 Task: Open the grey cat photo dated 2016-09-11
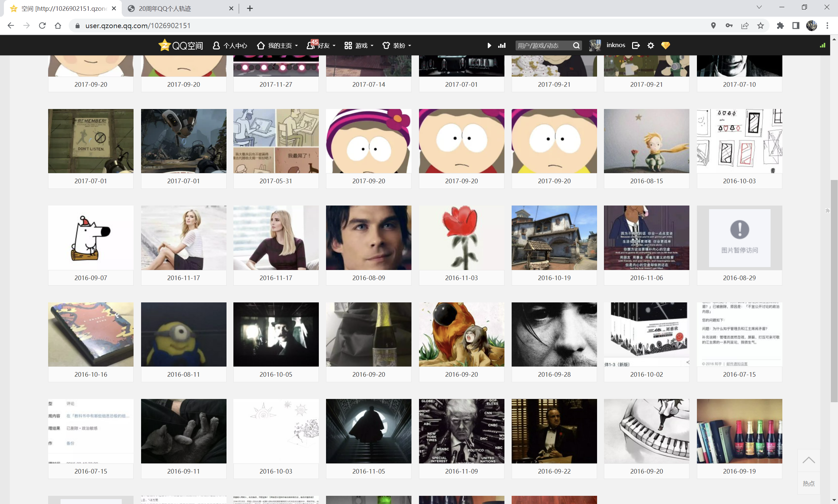coord(183,431)
